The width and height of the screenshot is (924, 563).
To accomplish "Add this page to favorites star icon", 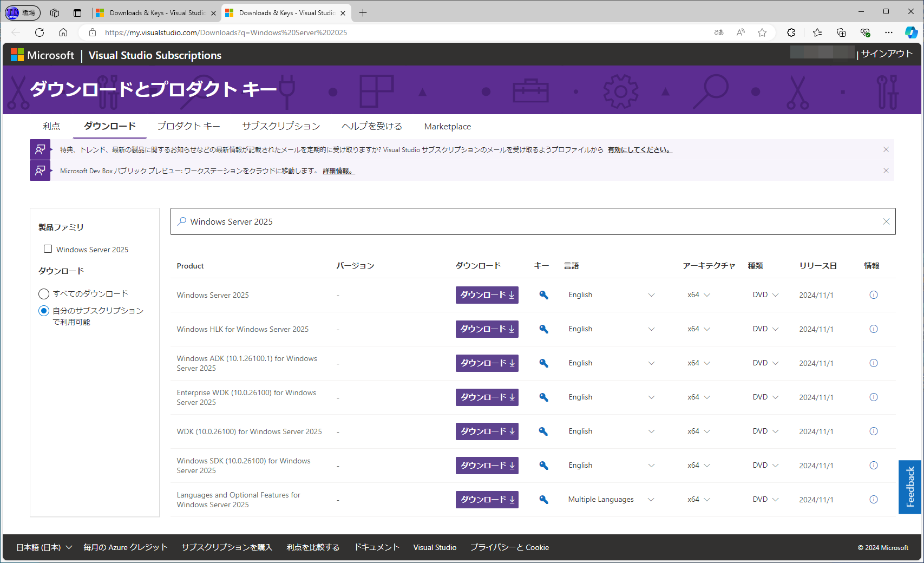I will 762,32.
